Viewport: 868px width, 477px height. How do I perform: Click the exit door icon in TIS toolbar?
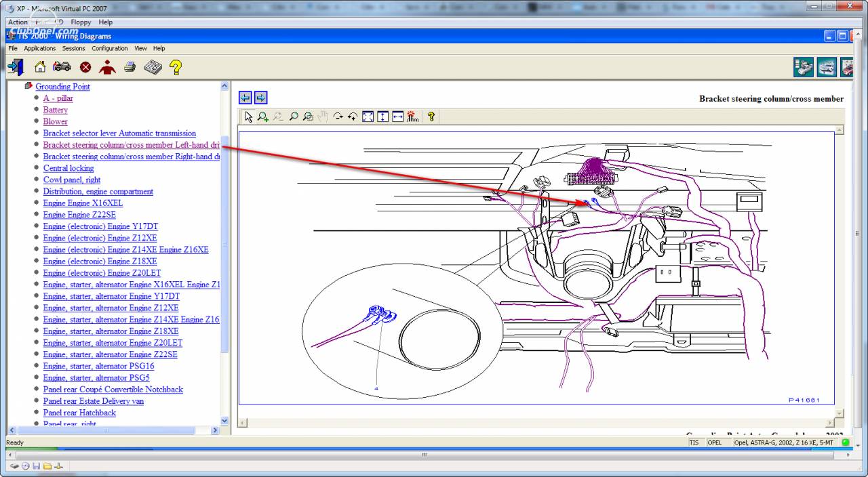(x=16, y=67)
